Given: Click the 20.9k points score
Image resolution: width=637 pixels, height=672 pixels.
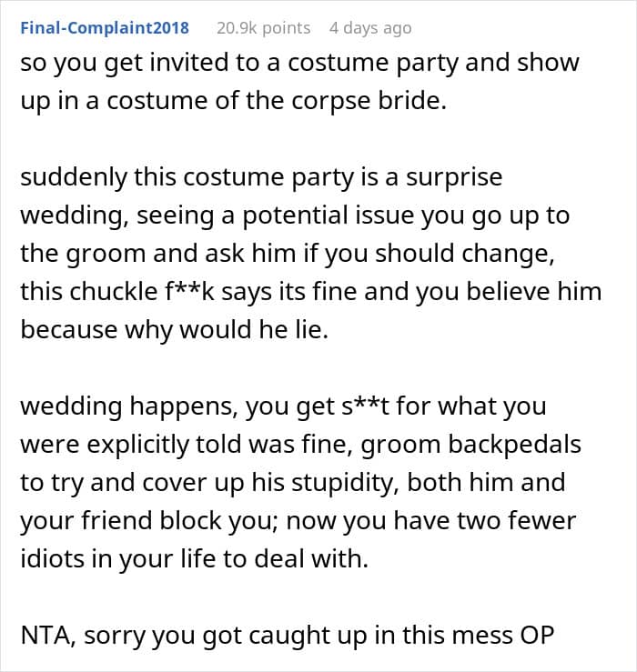Looking at the screenshot, I should point(263,28).
